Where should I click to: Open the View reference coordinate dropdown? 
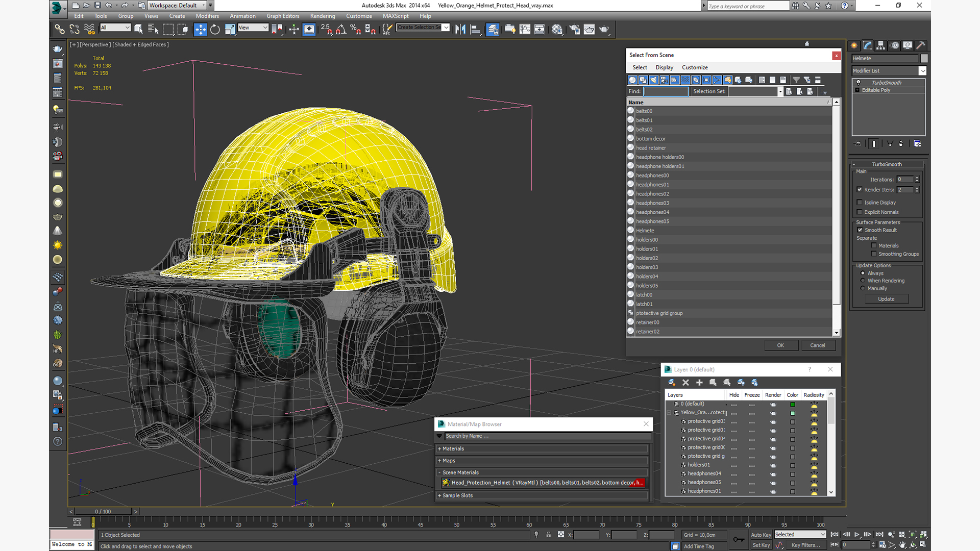253,28
